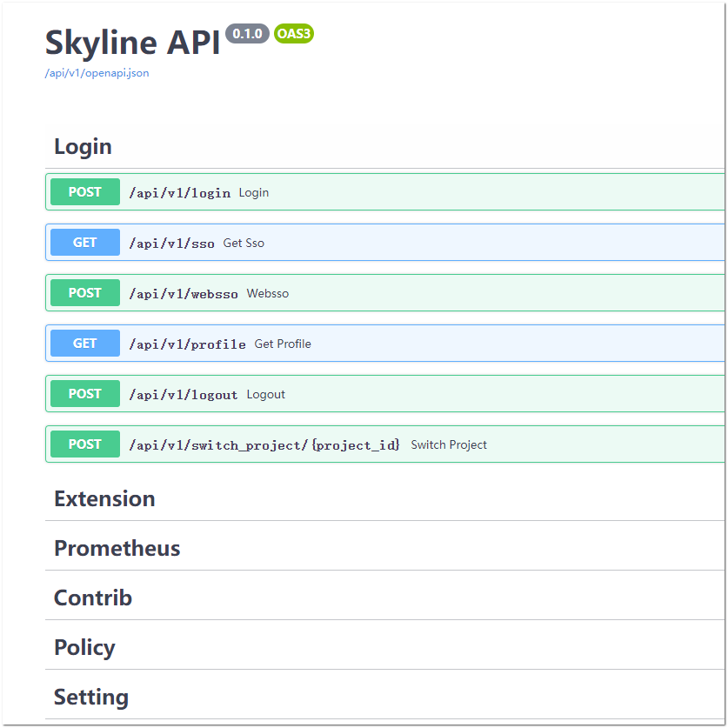Expand the Prometheus section
The height and width of the screenshot is (728, 728).
pos(117,548)
